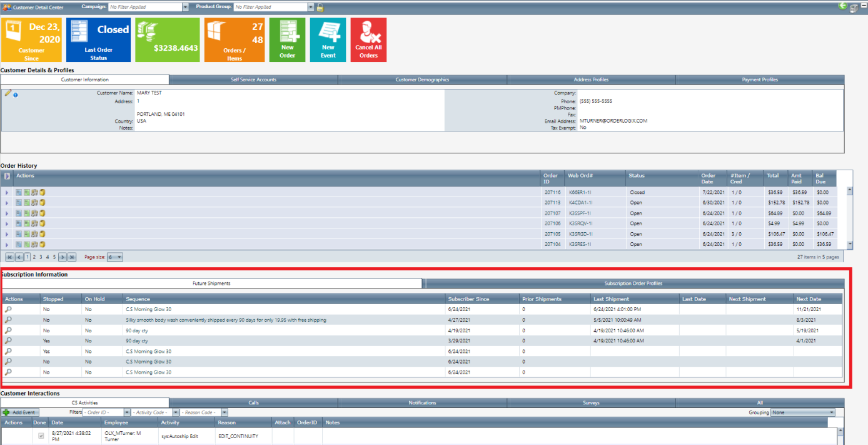Open the Page size dropdown
This screenshot has width=868, height=445.
click(x=119, y=257)
